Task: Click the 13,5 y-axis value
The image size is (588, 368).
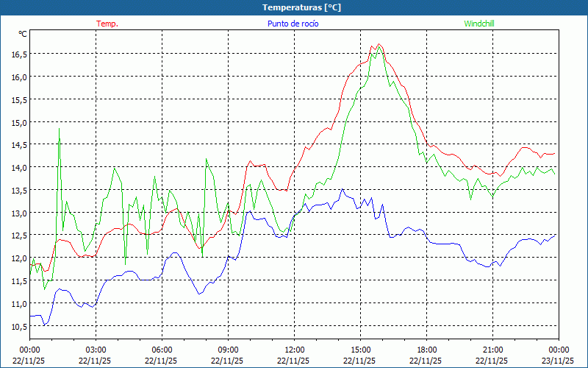Action: 18,191
